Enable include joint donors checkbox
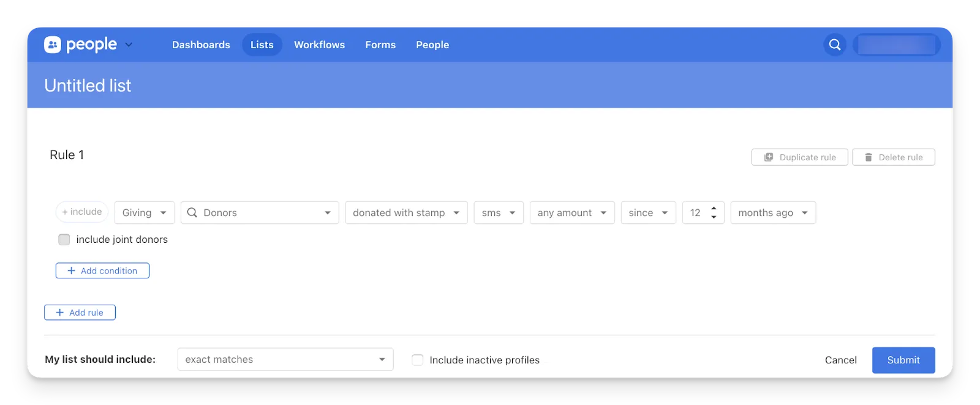980x405 pixels. [x=64, y=240]
